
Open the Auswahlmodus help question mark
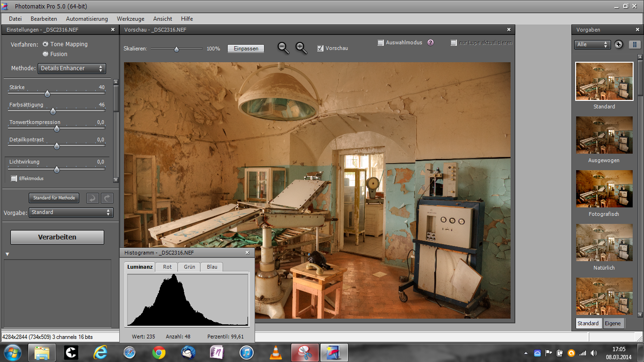point(430,42)
